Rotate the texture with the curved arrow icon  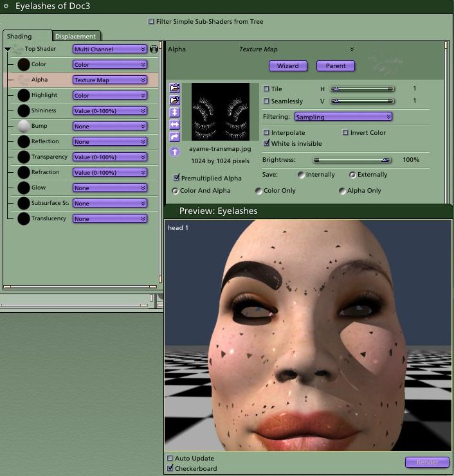click(x=175, y=137)
